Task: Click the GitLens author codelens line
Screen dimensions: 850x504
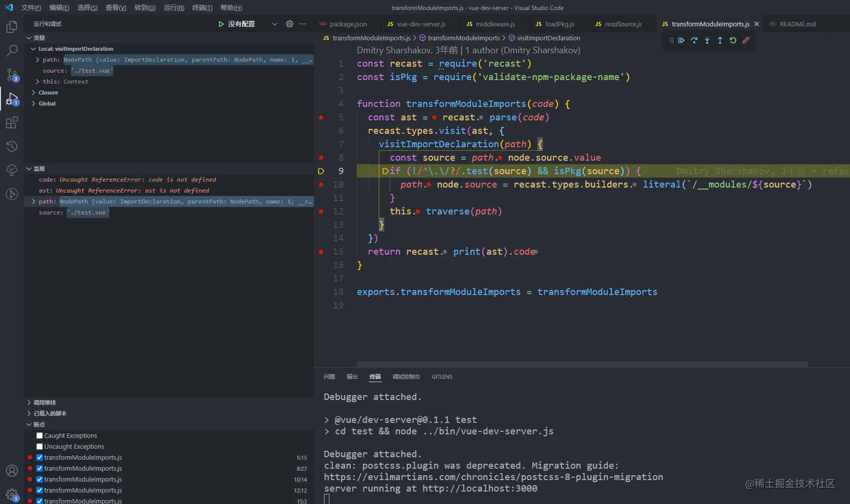Action: [468, 50]
